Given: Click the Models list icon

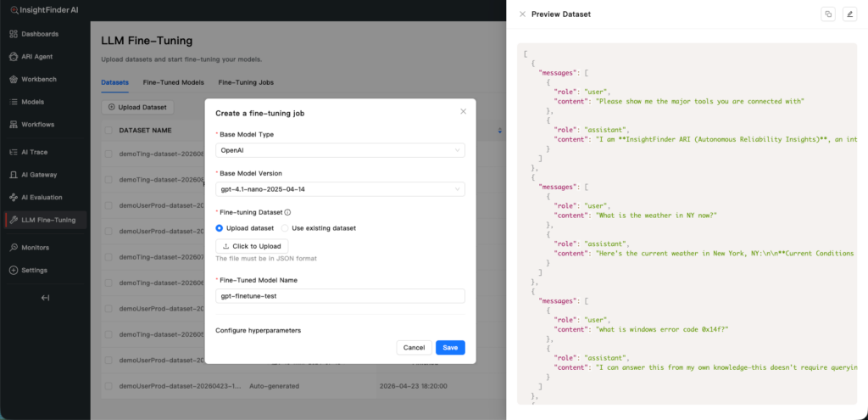Looking at the screenshot, I should click(14, 102).
